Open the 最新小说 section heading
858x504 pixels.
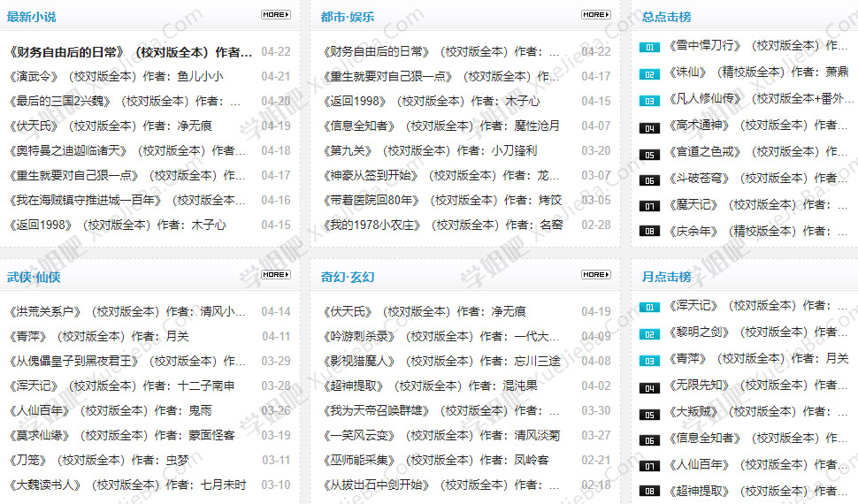(x=31, y=17)
